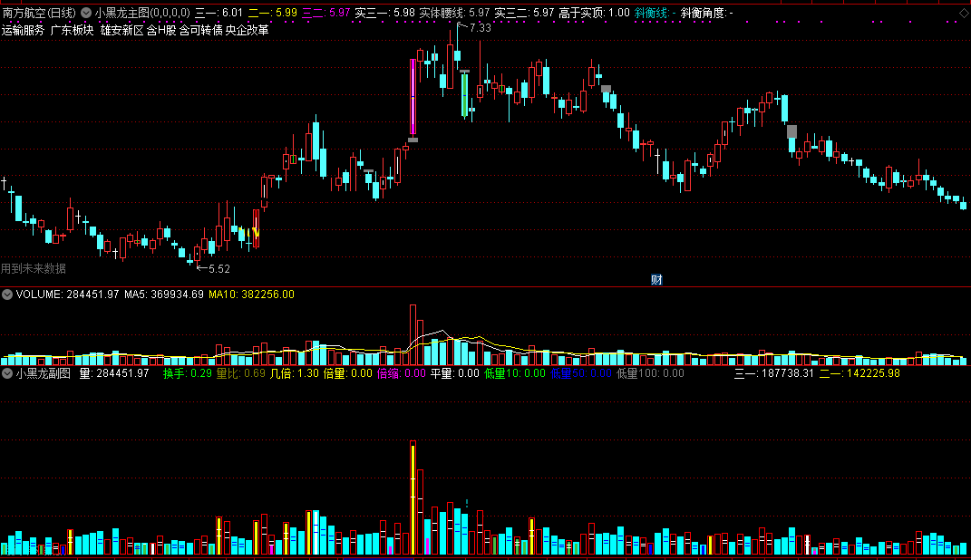Click the yellow 二一: 5.99 value
The height and width of the screenshot is (560, 971).
coord(273,13)
